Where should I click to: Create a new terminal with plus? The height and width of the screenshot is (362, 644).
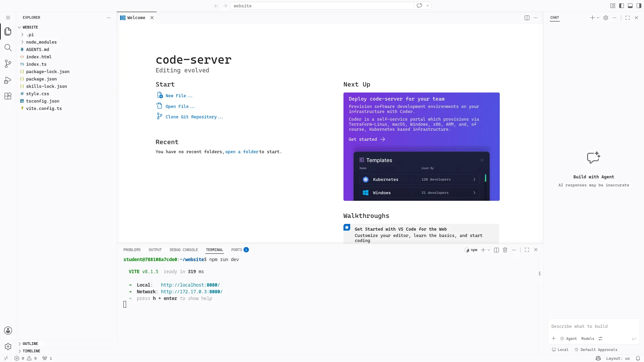(483, 250)
